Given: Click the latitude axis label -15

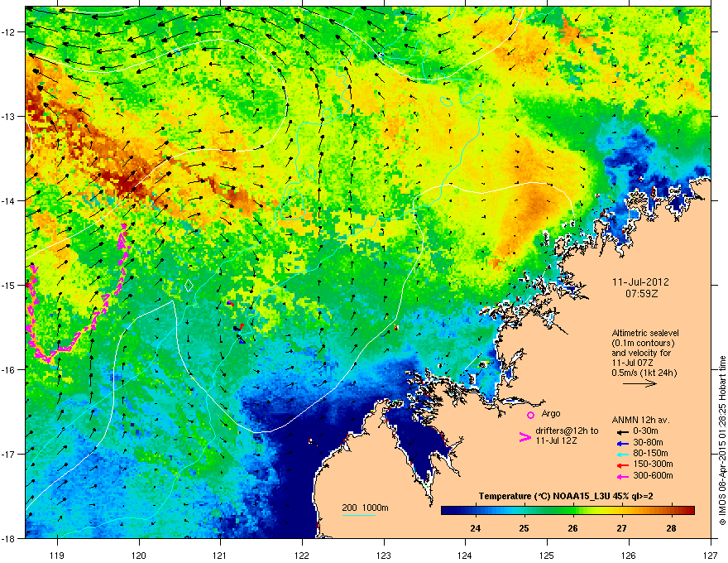Looking at the screenshot, I should [9, 285].
